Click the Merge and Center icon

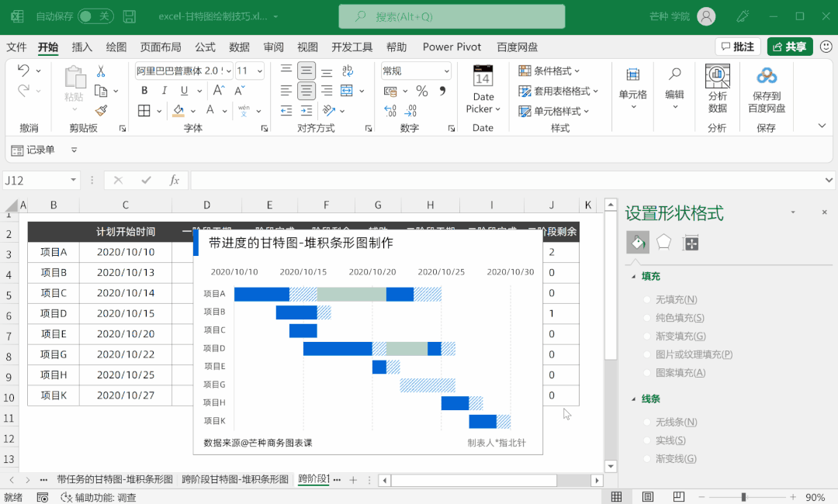(347, 91)
